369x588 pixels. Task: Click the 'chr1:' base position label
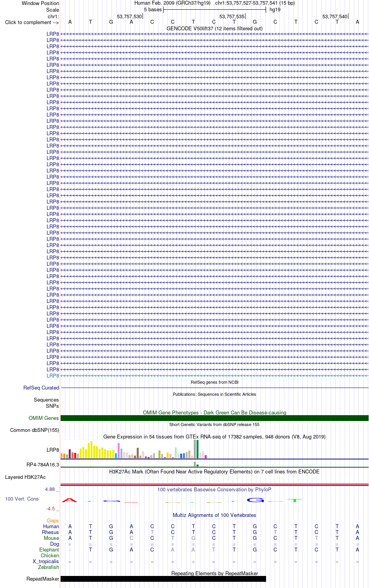pyautogui.click(x=53, y=16)
